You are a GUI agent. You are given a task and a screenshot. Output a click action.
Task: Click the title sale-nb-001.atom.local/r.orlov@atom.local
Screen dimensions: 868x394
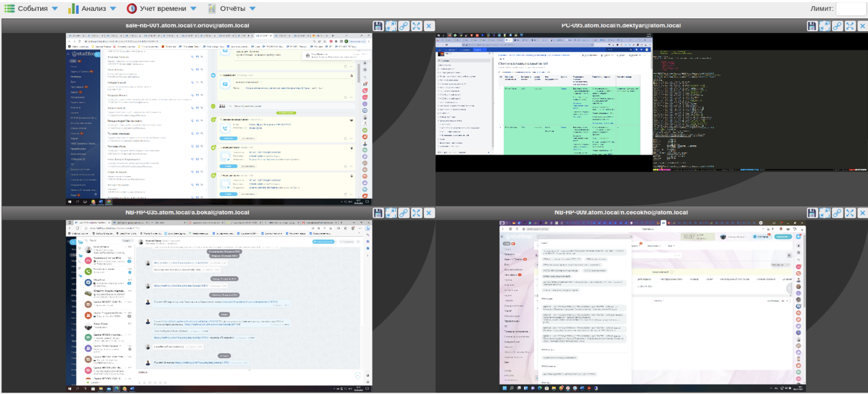point(187,25)
